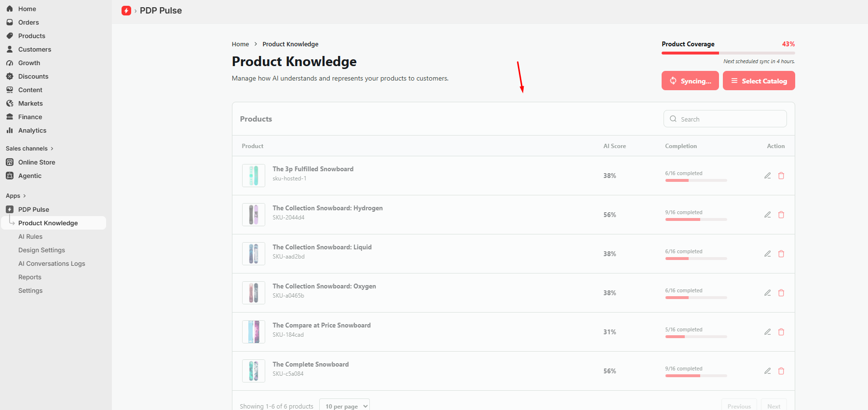Expand the Apps section chevron

click(25, 196)
